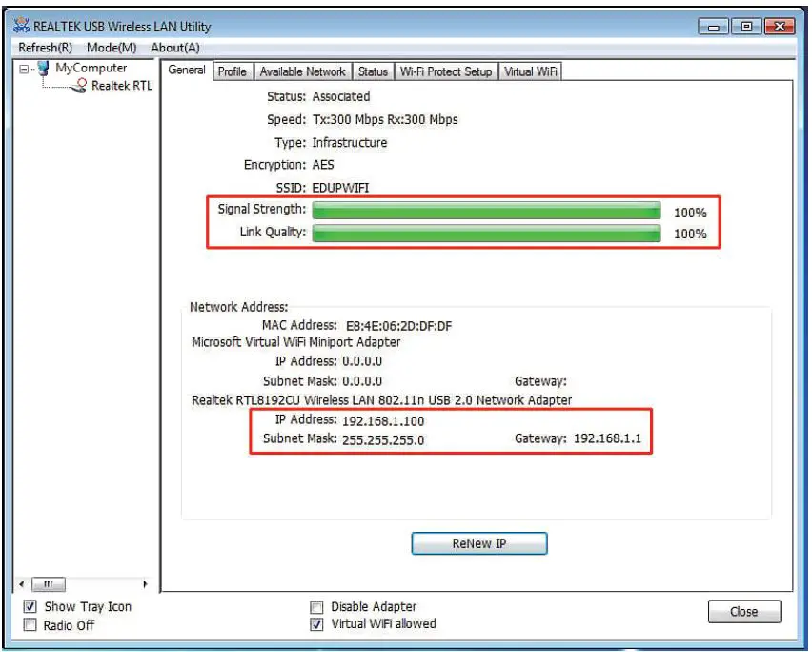Image resolution: width=812 pixels, height=652 pixels.
Task: Click the tree panel scroll right arrow
Action: click(x=146, y=584)
